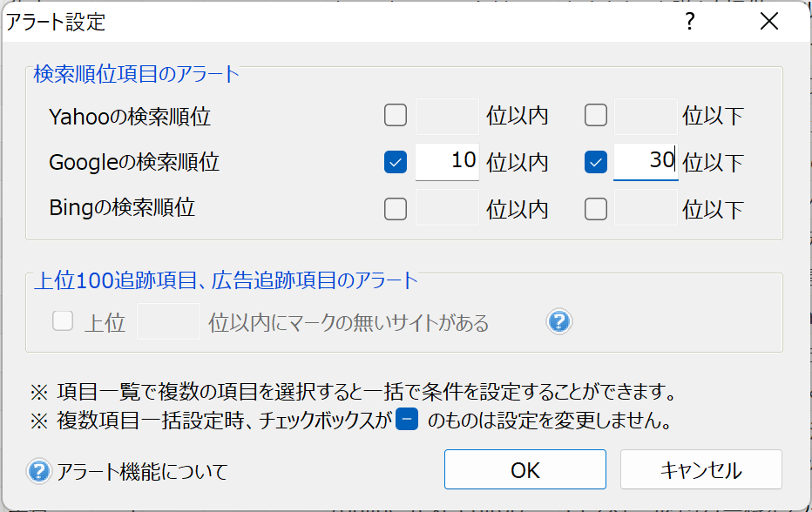Enable the Bing 位以下 alert checkbox
This screenshot has height=512, width=812.
pos(595,209)
